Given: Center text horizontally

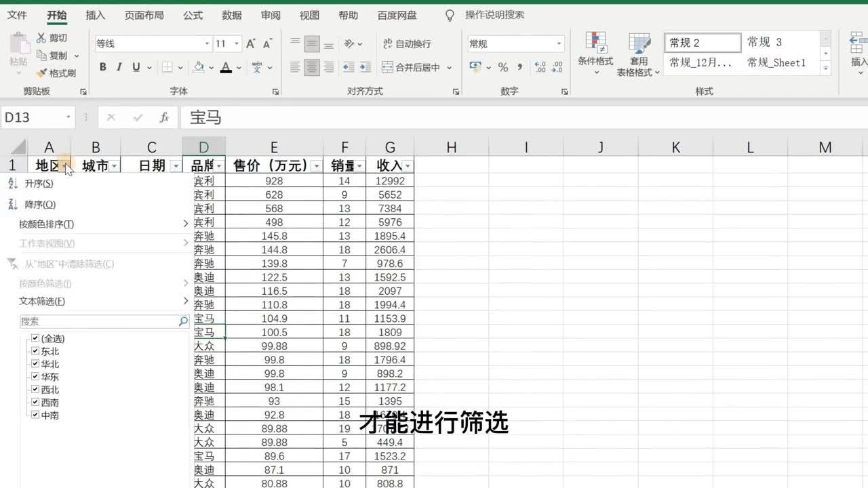Looking at the screenshot, I should click(312, 67).
